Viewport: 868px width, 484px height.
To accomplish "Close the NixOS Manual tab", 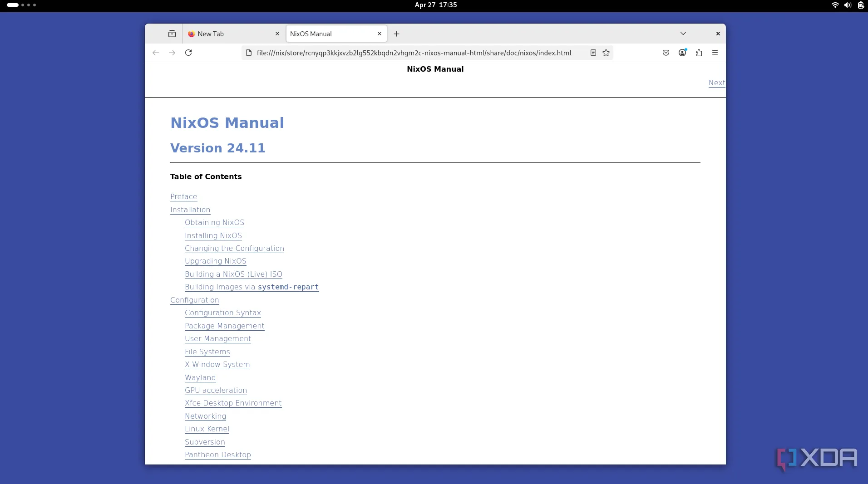I will [x=380, y=34].
